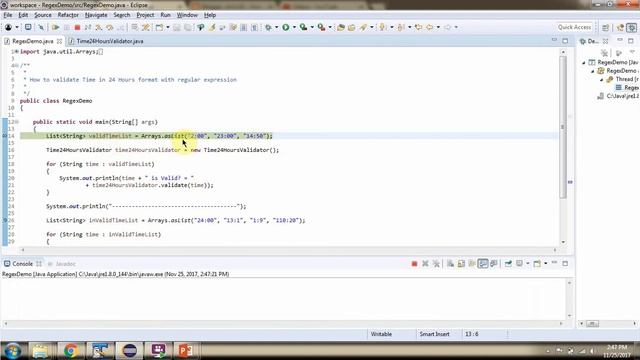Click the Pin Console icon

tap(508, 264)
